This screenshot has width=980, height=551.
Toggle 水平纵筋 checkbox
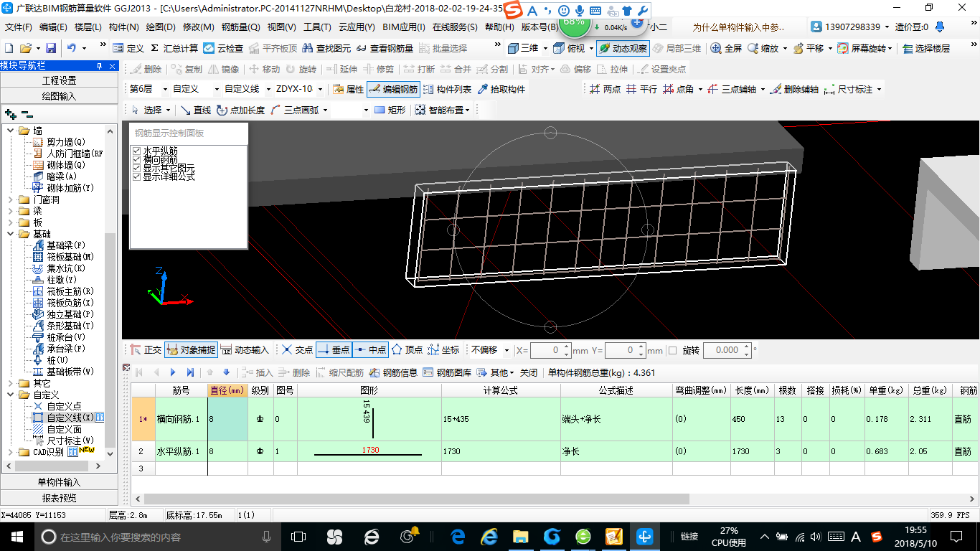point(137,151)
